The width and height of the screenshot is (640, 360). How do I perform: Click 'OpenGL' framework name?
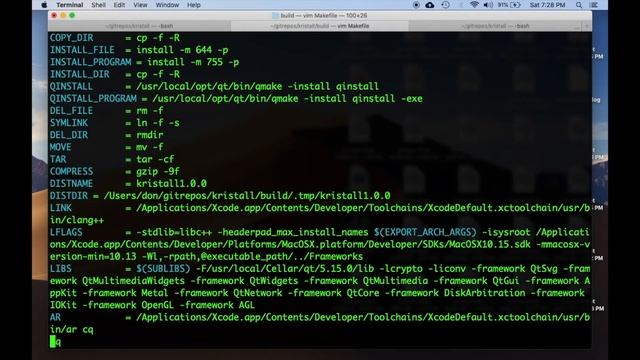pos(158,305)
